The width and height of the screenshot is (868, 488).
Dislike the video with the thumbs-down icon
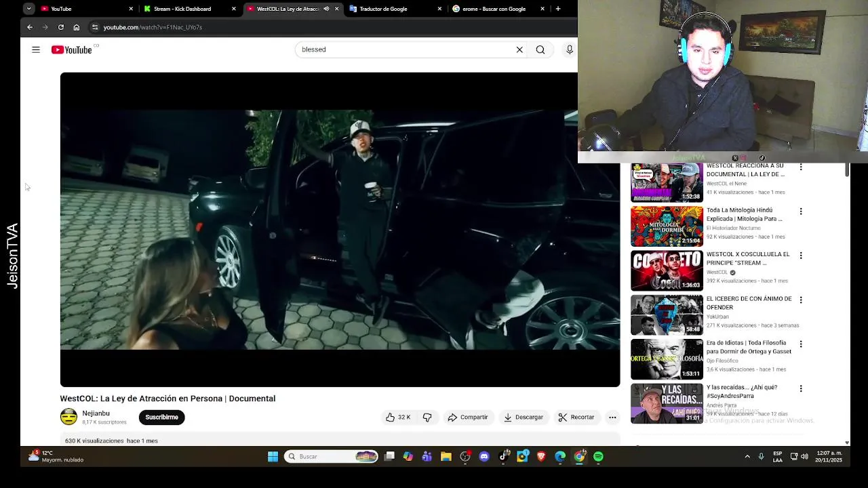point(427,418)
